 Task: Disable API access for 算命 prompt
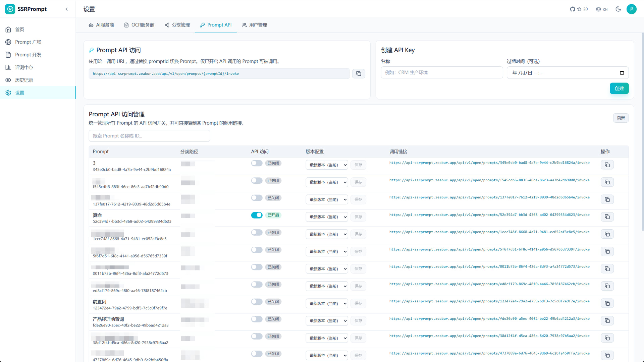[x=257, y=215]
